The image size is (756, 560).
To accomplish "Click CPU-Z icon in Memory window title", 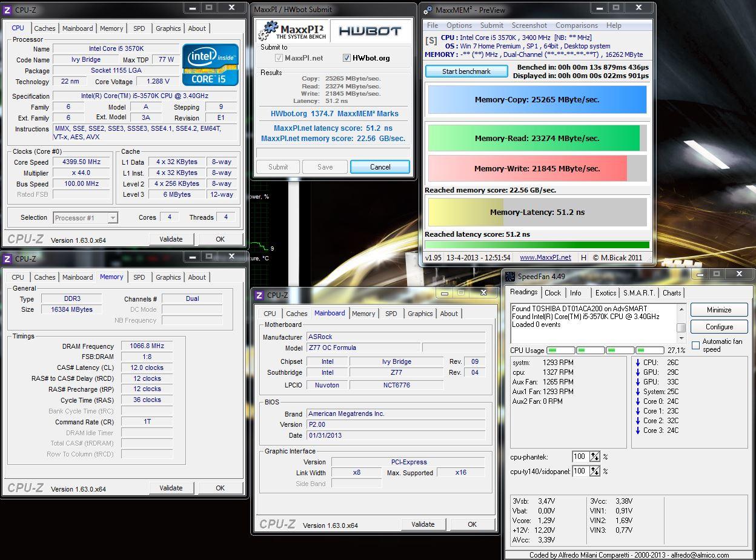I will pyautogui.click(x=7, y=259).
